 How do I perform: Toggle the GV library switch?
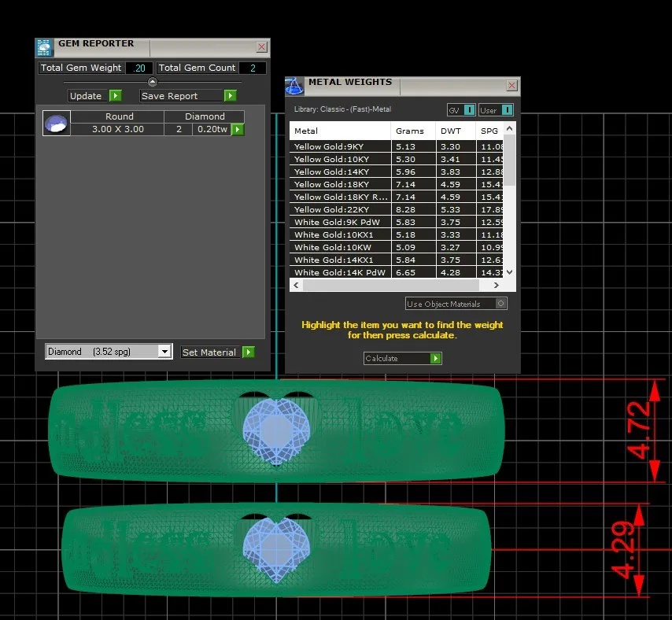[x=470, y=110]
